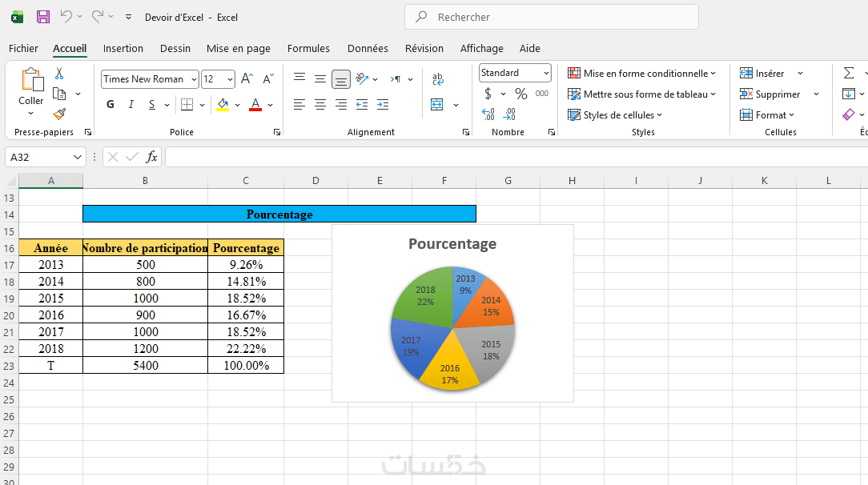Click the Coller paste icon
This screenshot has width=868, height=485.
coord(31,80)
